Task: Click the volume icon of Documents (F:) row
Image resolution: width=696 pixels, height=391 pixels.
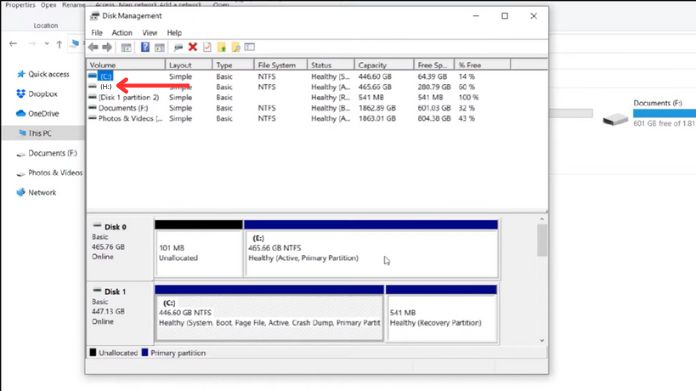Action: pos(92,108)
